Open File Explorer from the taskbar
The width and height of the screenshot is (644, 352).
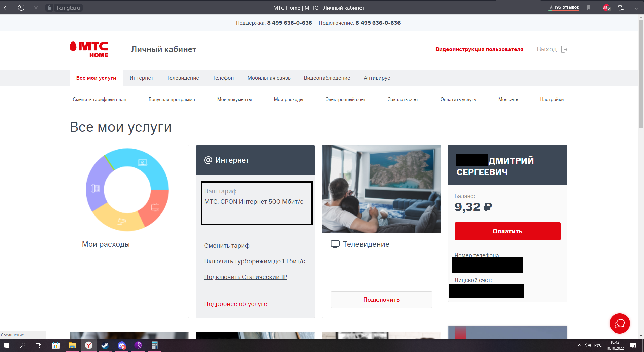(72, 345)
